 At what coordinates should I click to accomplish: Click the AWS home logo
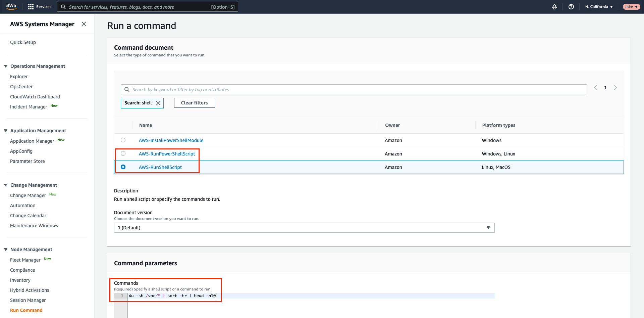click(11, 6)
